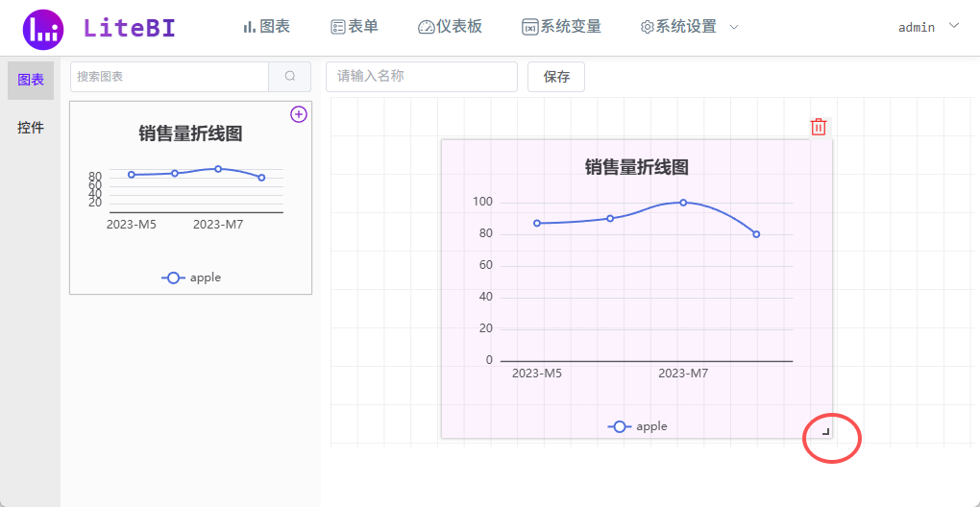The width and height of the screenshot is (980, 507).
Task: Add the chart using the plus icon
Action: click(299, 114)
